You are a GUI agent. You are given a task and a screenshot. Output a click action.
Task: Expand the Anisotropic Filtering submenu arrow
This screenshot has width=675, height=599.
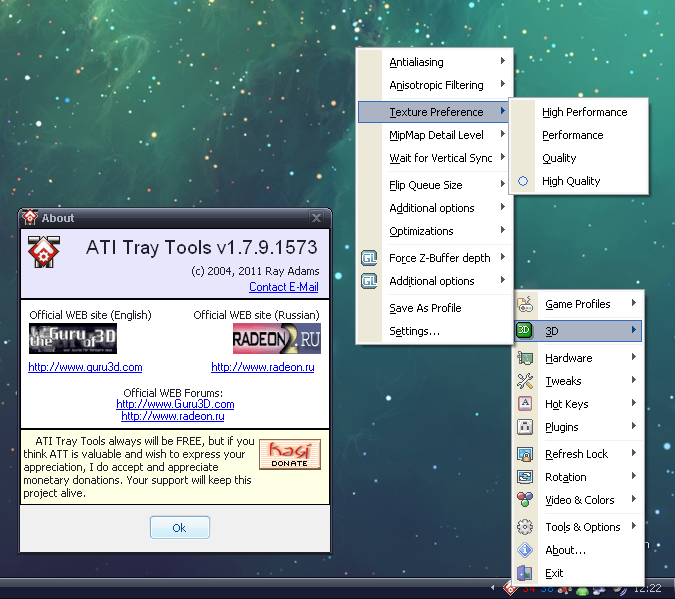[x=502, y=84]
